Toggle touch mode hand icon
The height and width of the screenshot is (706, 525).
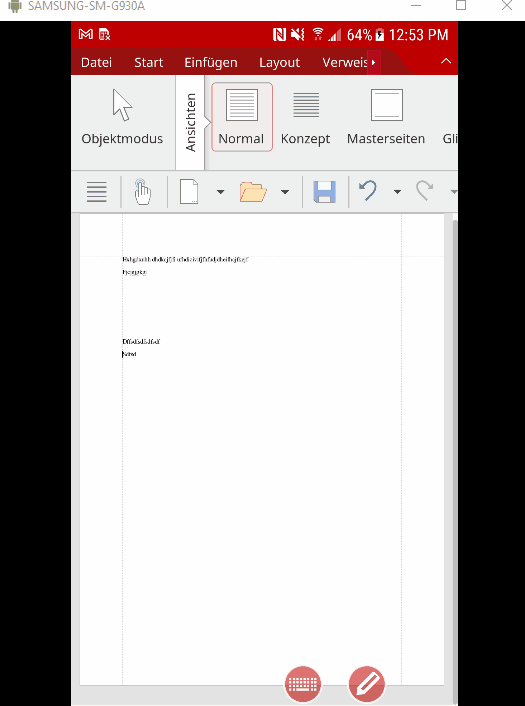[142, 192]
